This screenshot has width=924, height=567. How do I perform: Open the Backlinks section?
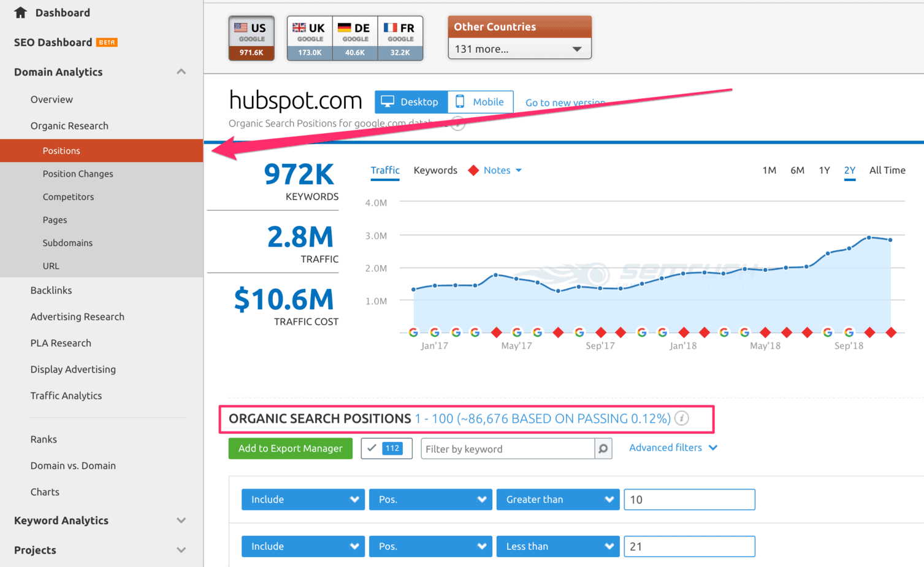[x=51, y=290]
